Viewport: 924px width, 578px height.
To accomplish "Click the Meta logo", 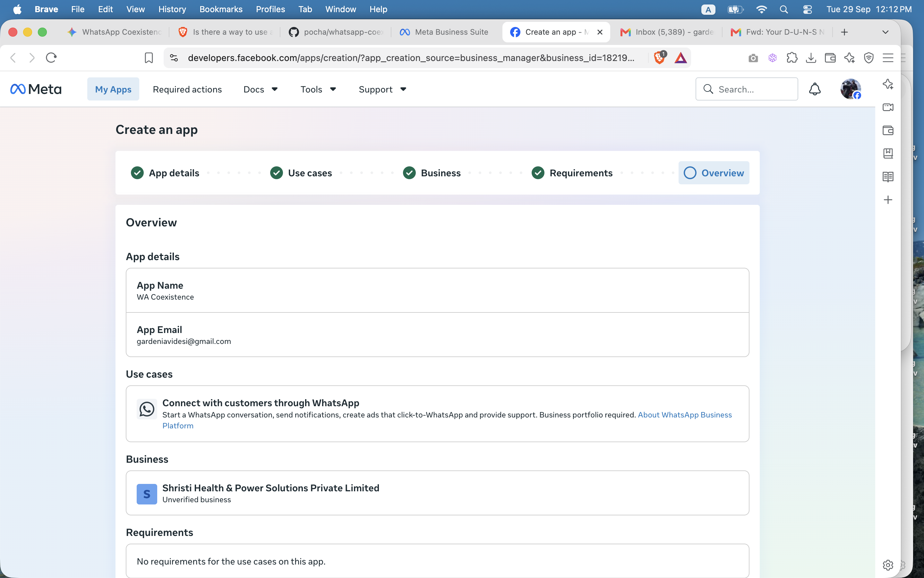I will [36, 89].
